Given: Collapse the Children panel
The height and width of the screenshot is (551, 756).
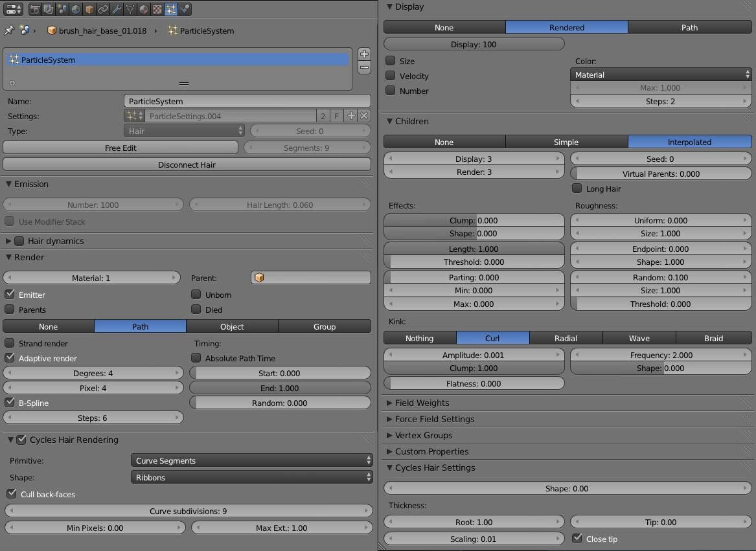Looking at the screenshot, I should (389, 122).
